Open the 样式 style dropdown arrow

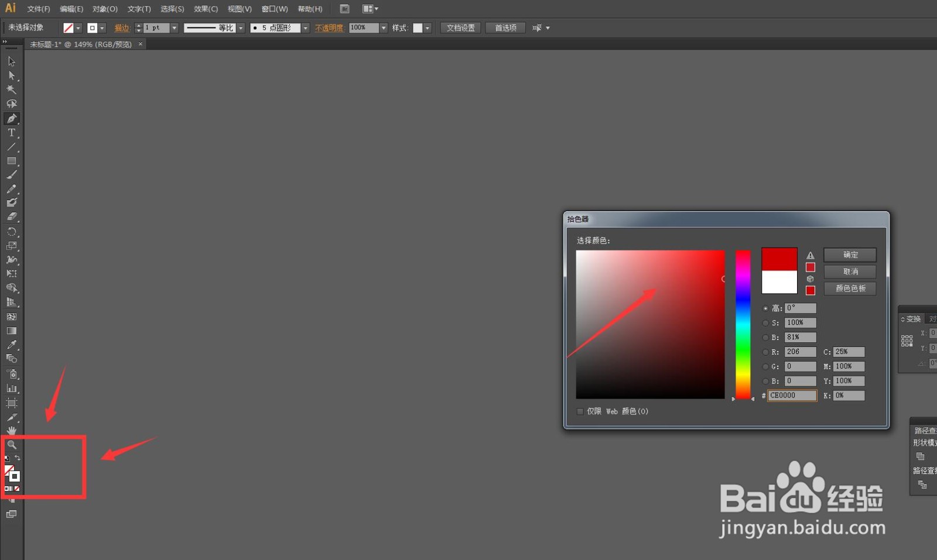click(x=428, y=28)
